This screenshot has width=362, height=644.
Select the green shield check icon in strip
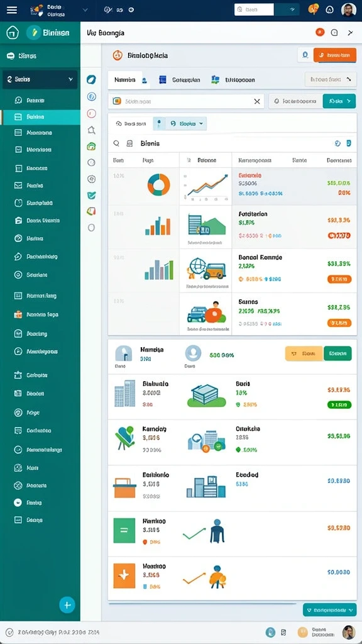click(92, 196)
